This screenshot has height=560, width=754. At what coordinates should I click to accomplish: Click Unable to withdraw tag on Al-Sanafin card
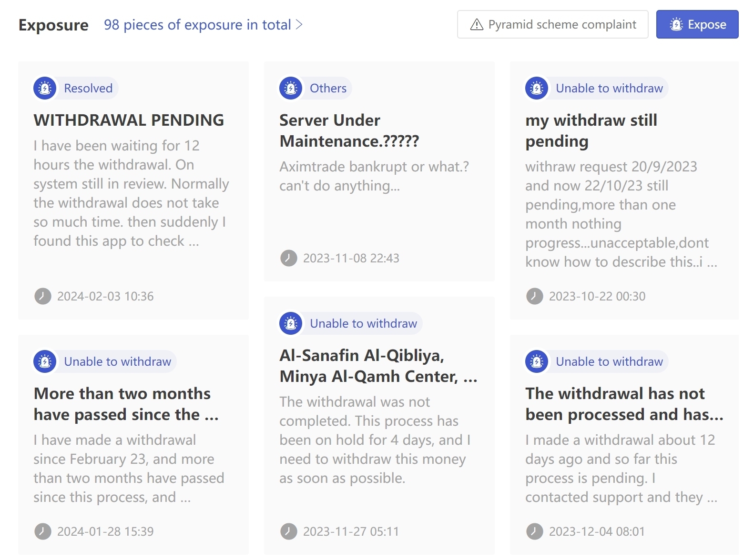363,323
